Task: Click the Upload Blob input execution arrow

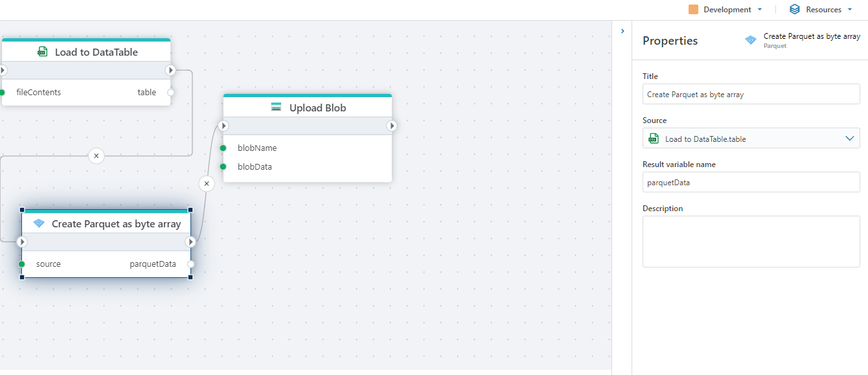Action: 223,126
